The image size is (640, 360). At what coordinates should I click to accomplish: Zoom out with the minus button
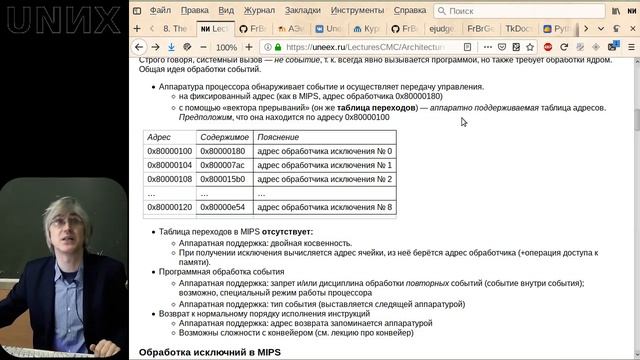203,47
